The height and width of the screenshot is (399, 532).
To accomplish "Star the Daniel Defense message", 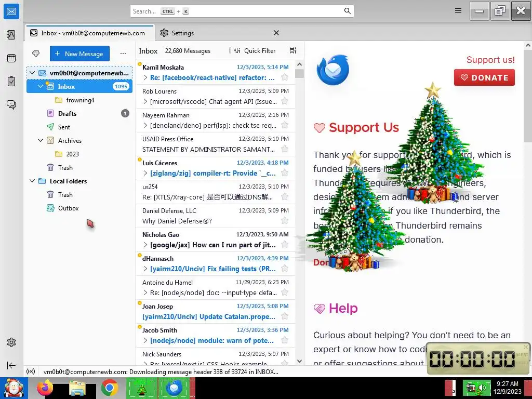I will (285, 221).
